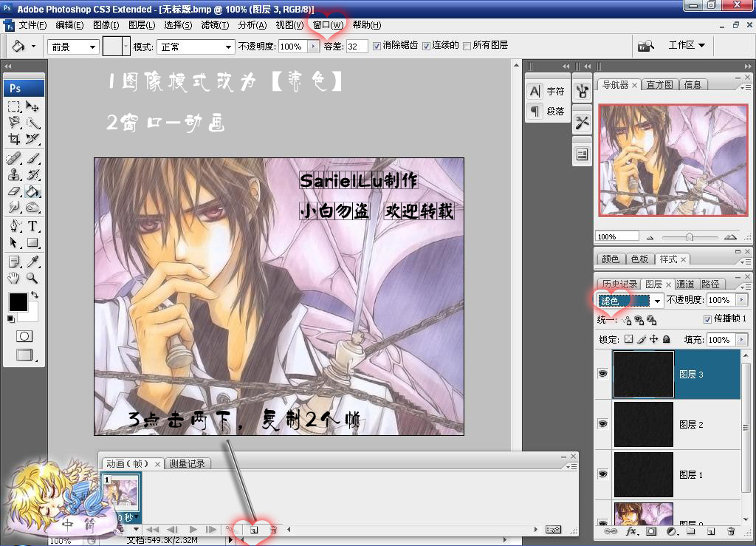Select the Crop tool

click(14, 139)
